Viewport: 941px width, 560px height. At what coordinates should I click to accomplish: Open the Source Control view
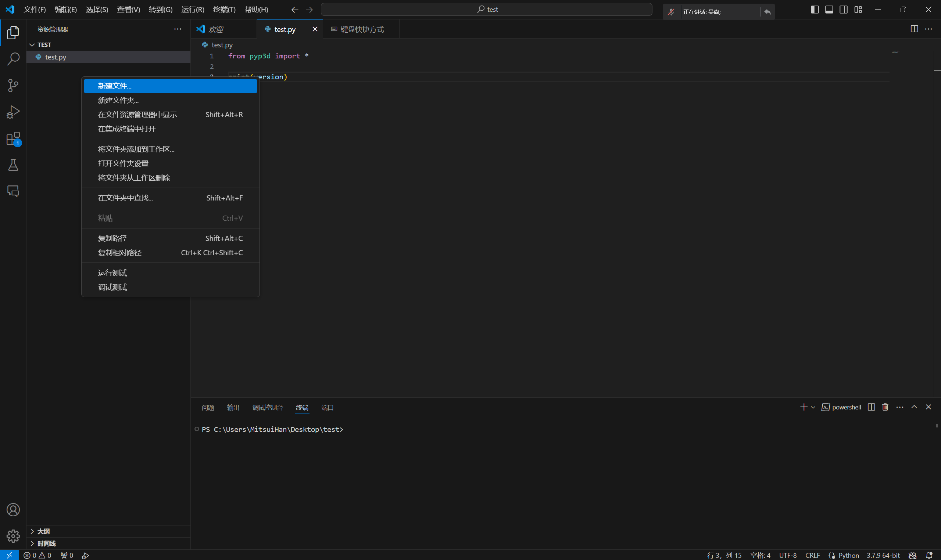[x=13, y=85]
